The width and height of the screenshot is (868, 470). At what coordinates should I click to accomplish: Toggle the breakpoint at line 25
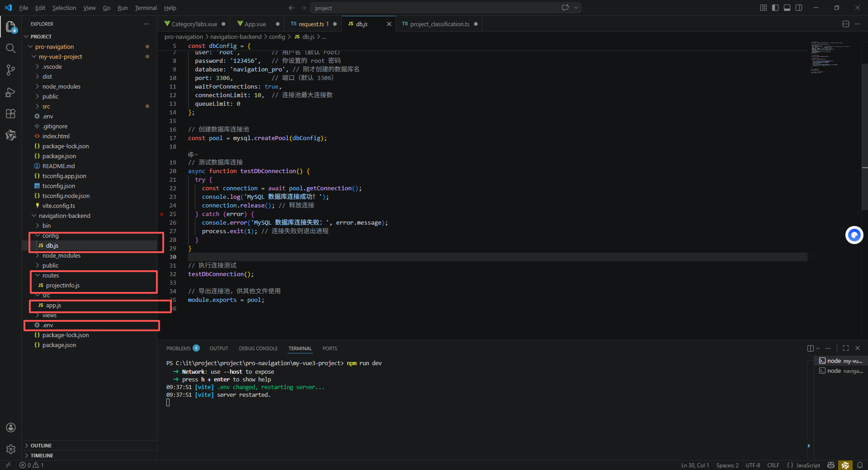pyautogui.click(x=162, y=214)
